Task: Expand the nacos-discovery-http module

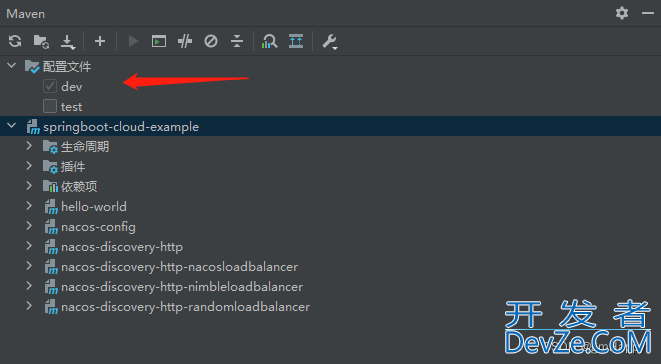Action: pyautogui.click(x=29, y=246)
